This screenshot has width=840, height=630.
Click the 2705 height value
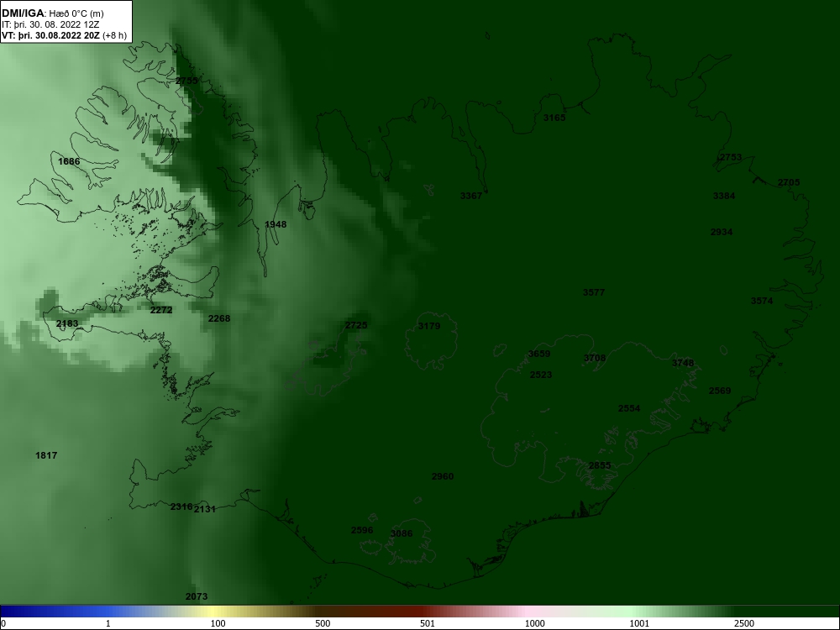pyautogui.click(x=789, y=182)
